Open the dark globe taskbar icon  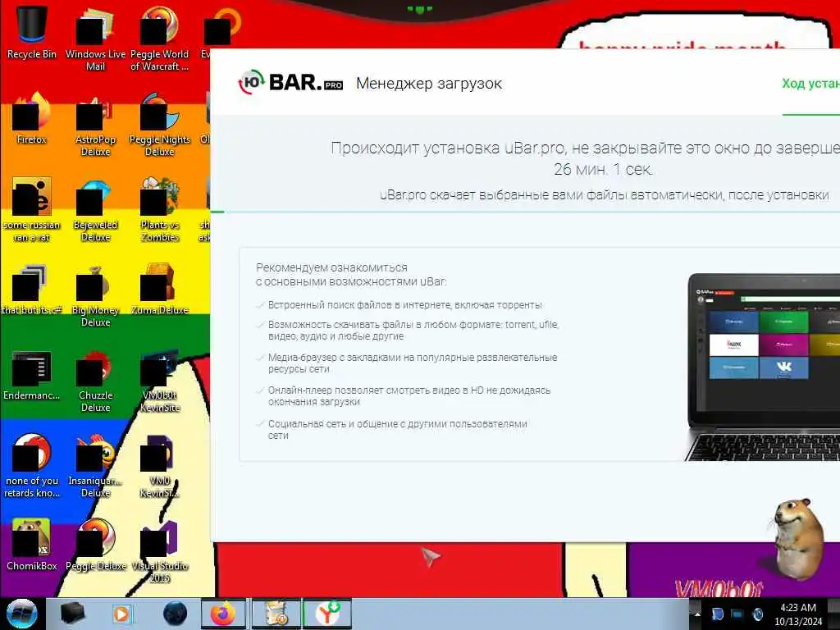pos(176,614)
